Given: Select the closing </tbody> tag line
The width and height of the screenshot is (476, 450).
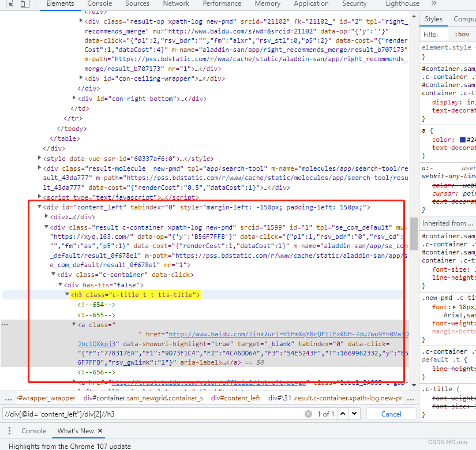Looking at the screenshot, I should [x=72, y=129].
